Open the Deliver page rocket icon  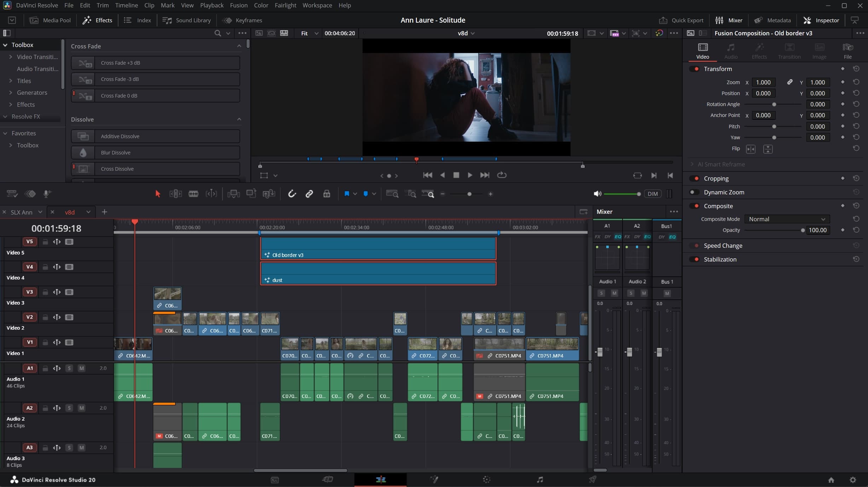(592, 480)
